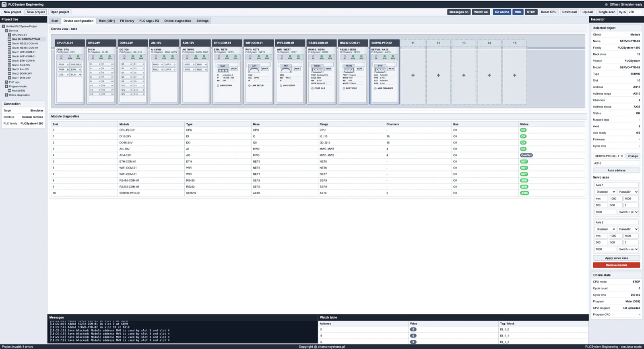
Task: Open the Settings tab
Action: tap(202, 21)
